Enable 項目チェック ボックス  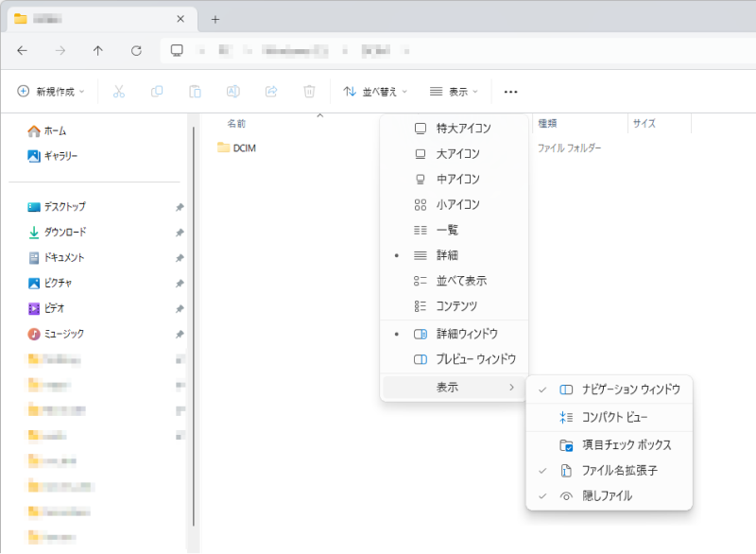point(626,444)
